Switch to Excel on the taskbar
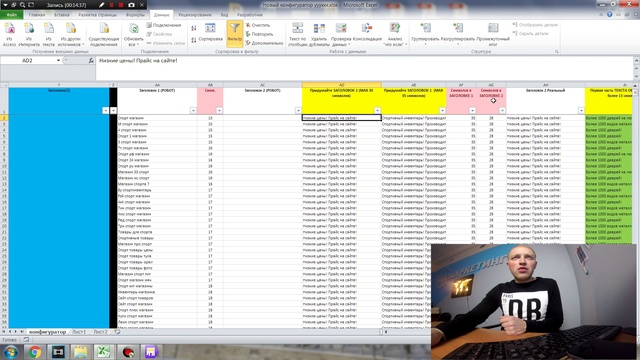 tap(104, 352)
